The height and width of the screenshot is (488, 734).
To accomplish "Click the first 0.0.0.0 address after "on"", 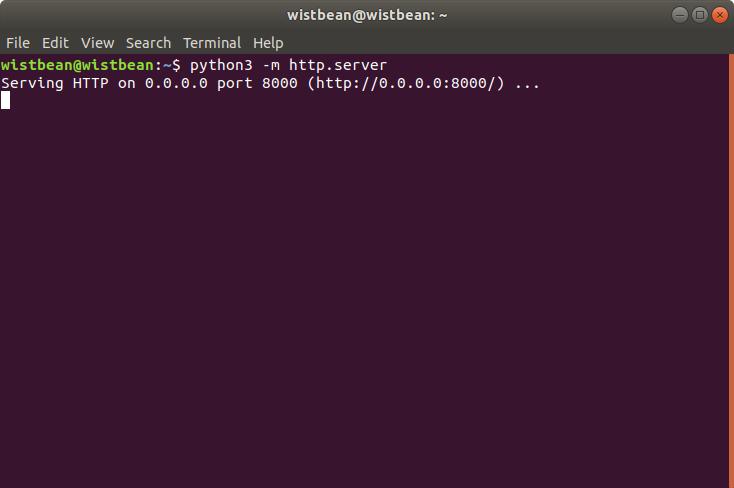I will pos(176,83).
